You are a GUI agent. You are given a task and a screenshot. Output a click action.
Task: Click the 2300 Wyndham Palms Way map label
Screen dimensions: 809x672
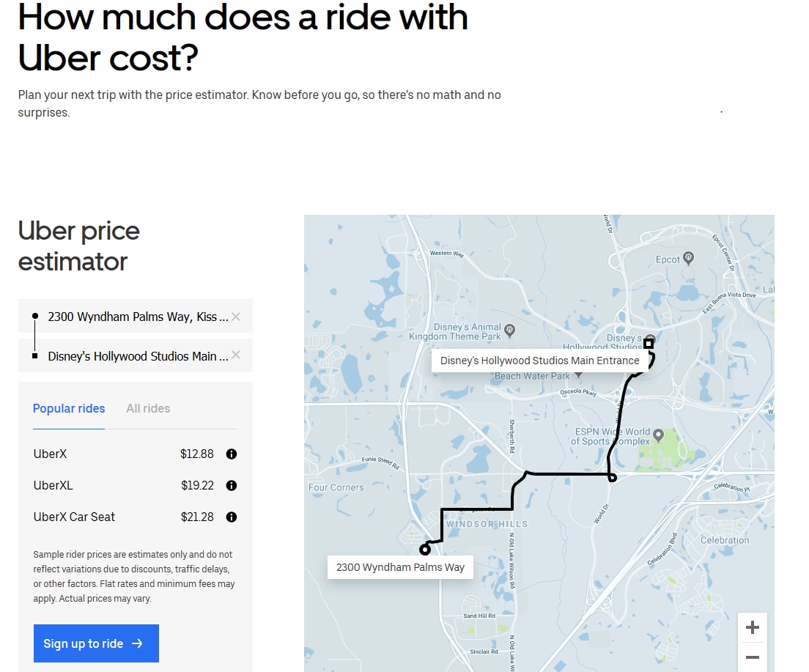(400, 566)
